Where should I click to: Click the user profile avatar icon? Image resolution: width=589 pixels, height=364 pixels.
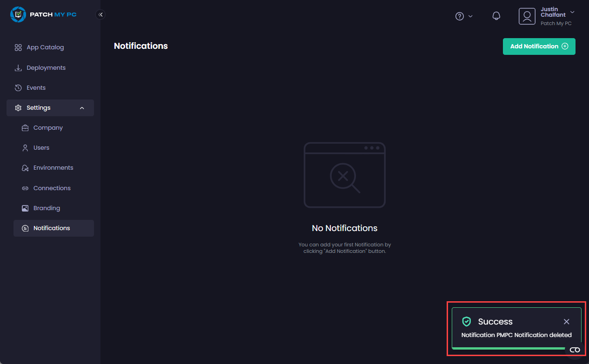click(x=527, y=16)
